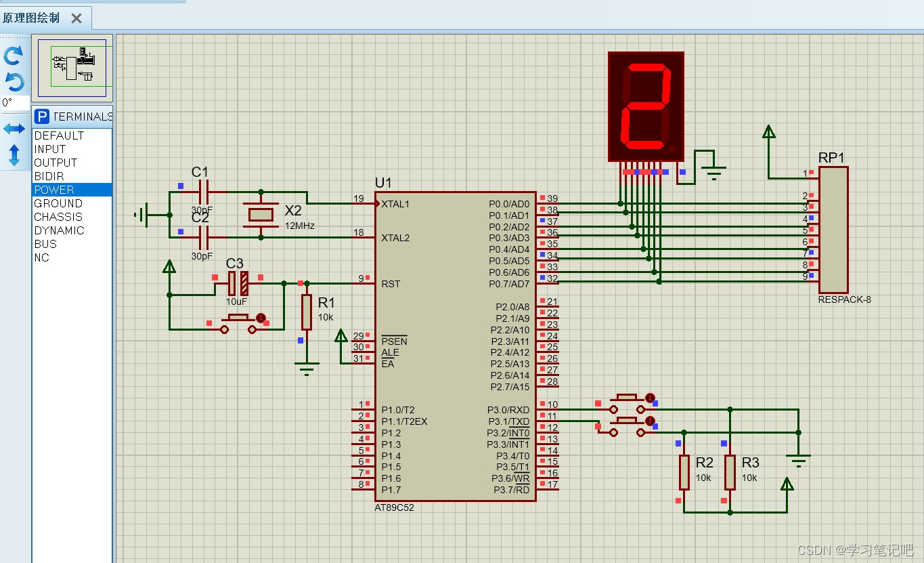Select DYNAMIC in the terminals list

tap(72, 230)
